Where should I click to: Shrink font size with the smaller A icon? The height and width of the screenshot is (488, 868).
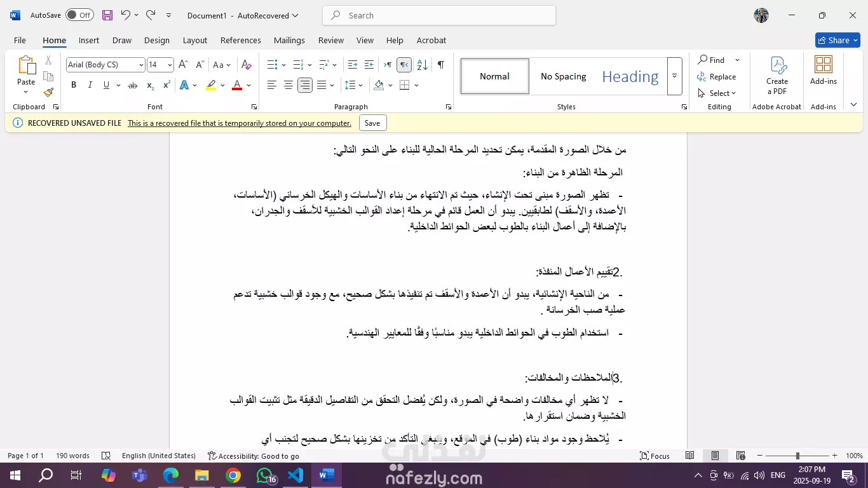[200, 65]
